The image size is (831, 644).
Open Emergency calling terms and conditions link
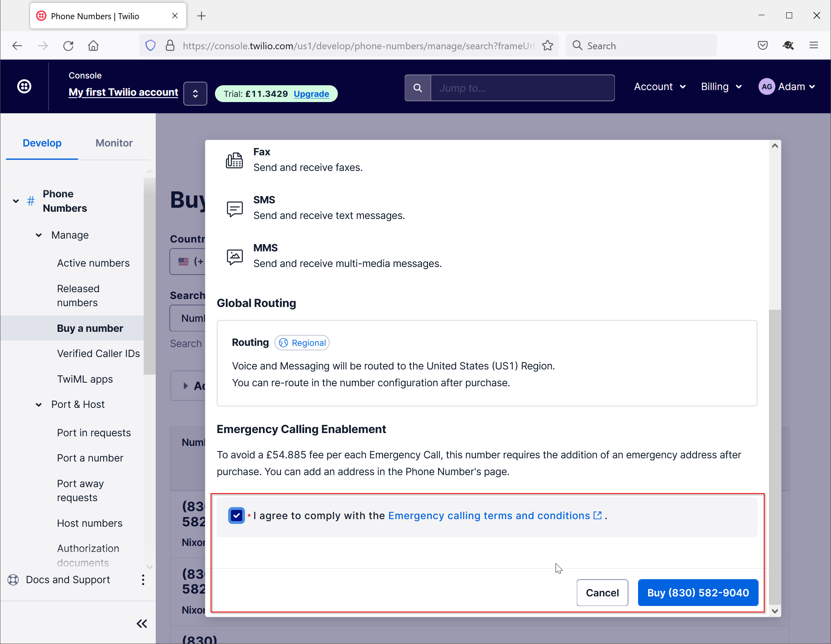[x=489, y=516]
